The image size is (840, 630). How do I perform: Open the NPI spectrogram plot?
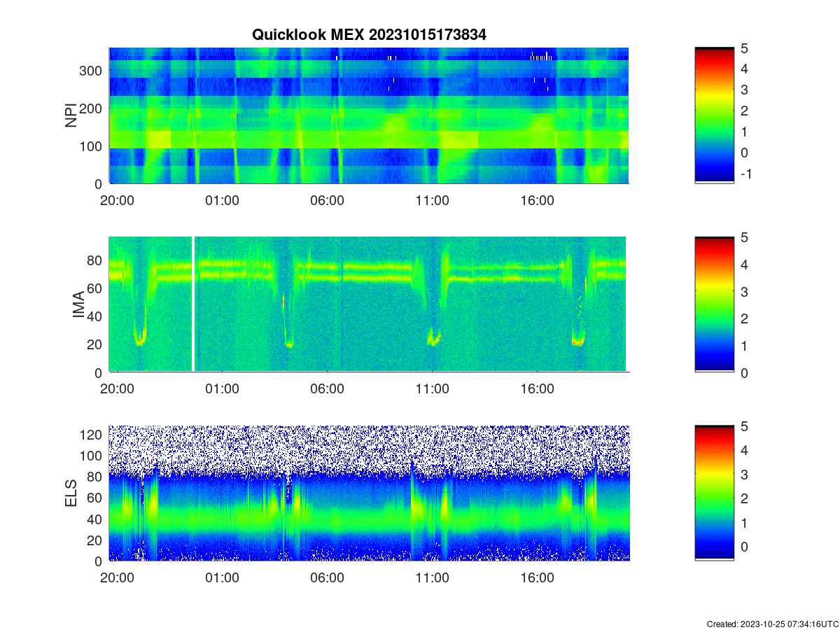[369, 115]
